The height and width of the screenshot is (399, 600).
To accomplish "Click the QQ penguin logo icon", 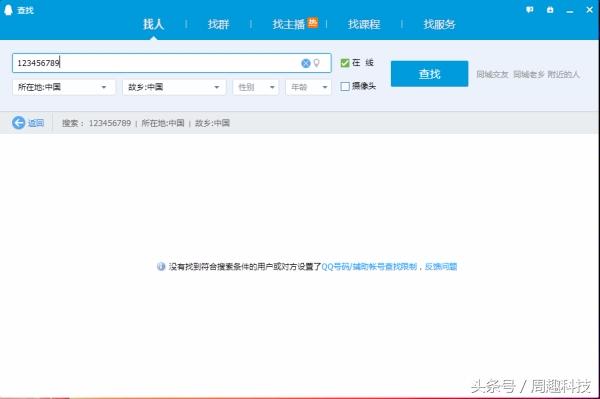I will [x=8, y=10].
